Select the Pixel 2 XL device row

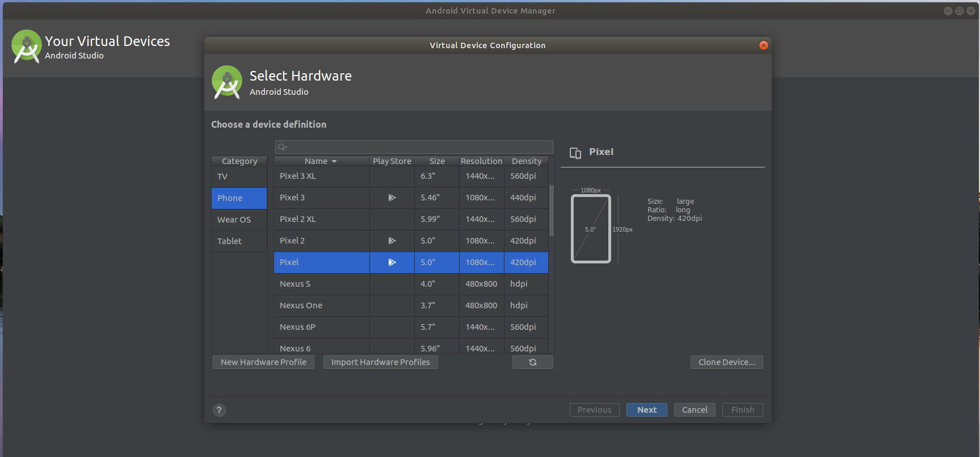point(411,219)
